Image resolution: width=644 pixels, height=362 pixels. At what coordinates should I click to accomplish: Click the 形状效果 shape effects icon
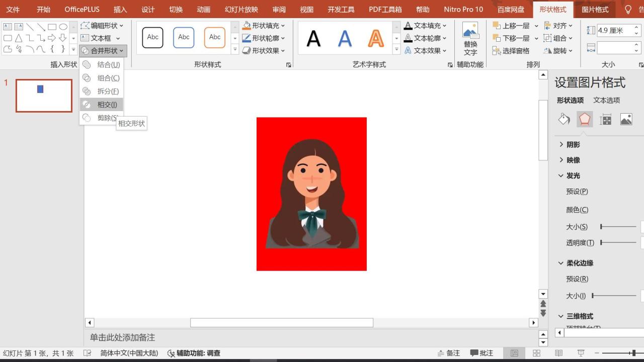[246, 50]
